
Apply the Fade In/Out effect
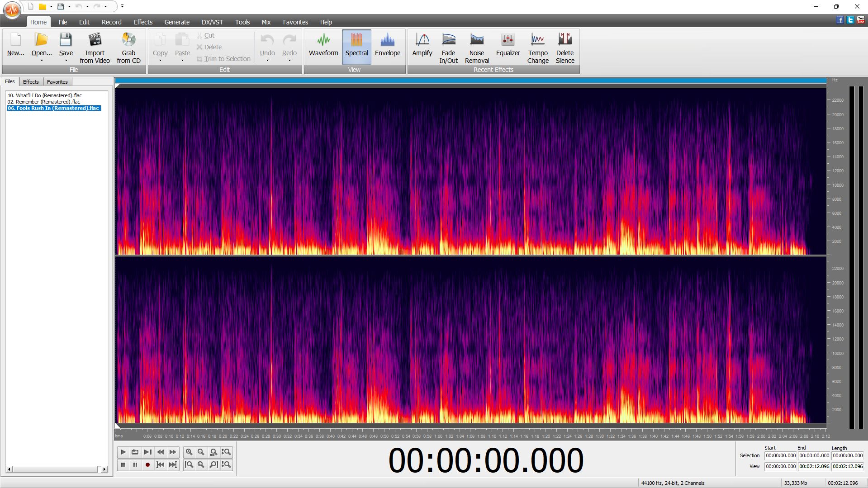point(448,48)
